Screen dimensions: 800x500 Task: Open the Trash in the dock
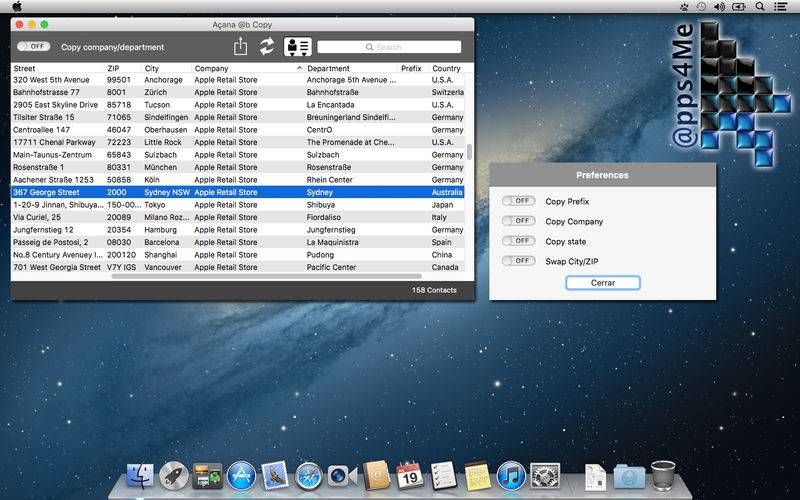(663, 476)
